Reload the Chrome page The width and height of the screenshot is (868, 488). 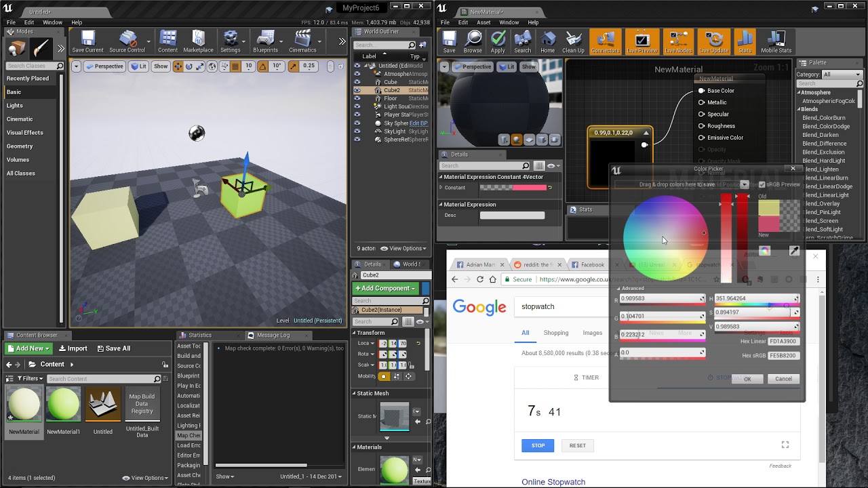click(480, 279)
